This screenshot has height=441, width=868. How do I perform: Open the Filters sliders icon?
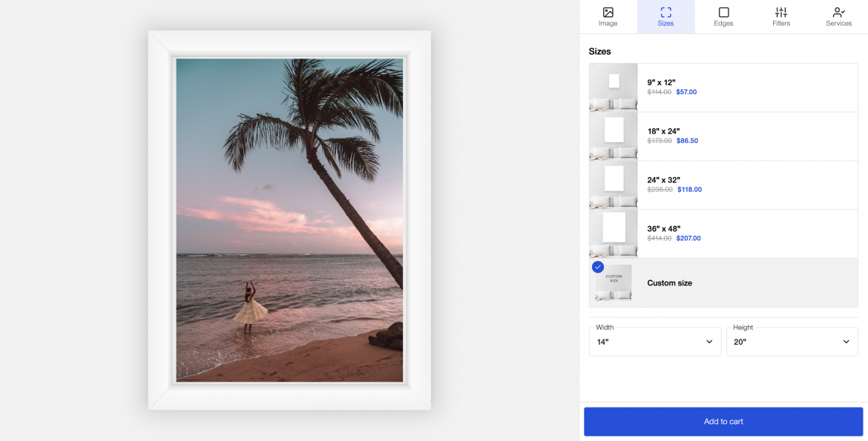pyautogui.click(x=781, y=12)
